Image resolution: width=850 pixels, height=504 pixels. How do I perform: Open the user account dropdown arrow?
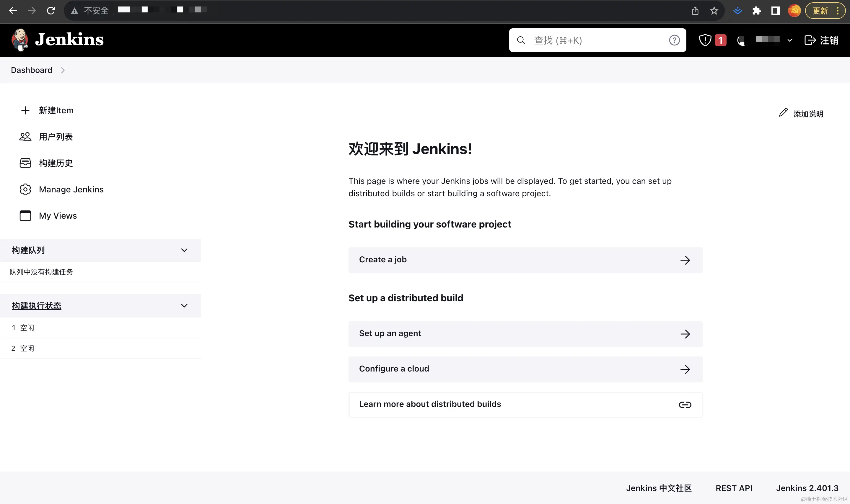pyautogui.click(x=790, y=40)
